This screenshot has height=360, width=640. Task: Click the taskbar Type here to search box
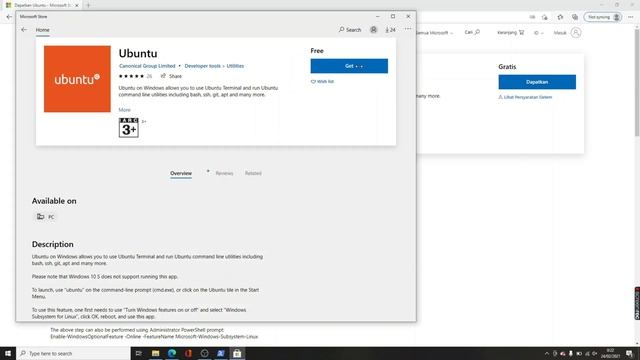click(x=73, y=353)
